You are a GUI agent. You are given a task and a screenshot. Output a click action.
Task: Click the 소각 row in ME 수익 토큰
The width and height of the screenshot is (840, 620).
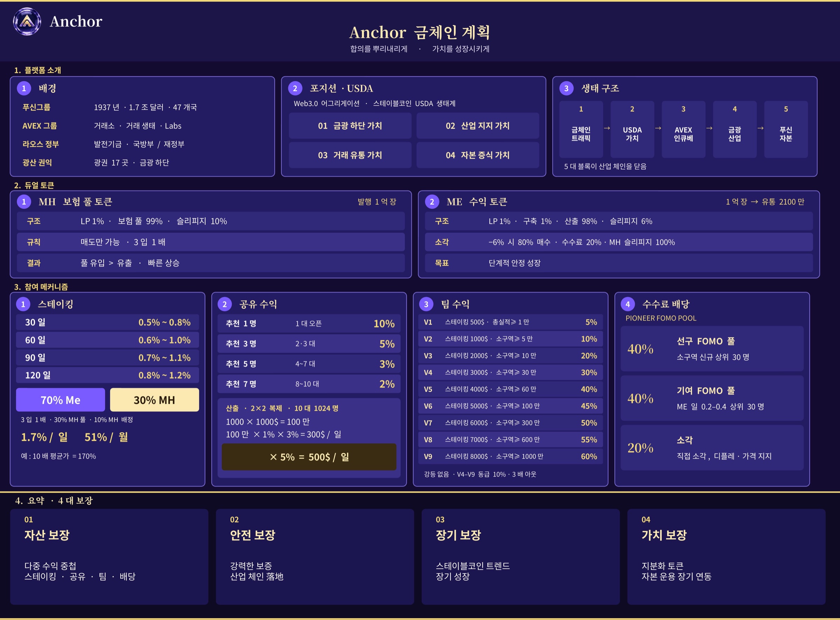pos(619,242)
